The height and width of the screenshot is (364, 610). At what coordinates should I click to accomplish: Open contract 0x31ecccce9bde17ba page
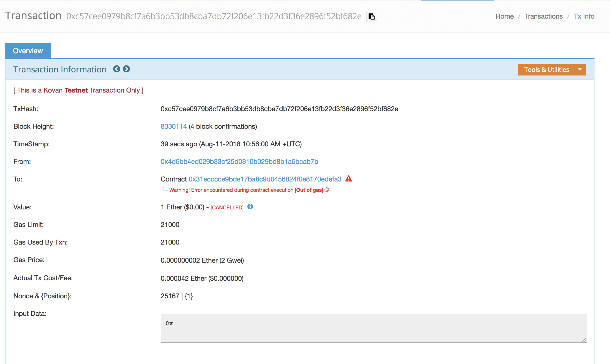coord(265,179)
